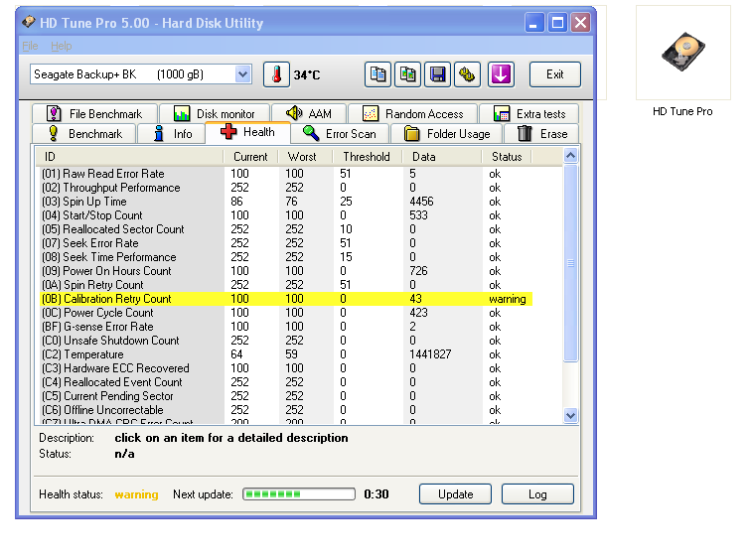Click the scroll down arrow of the list
This screenshot has height=560, width=752.
pos(570,415)
